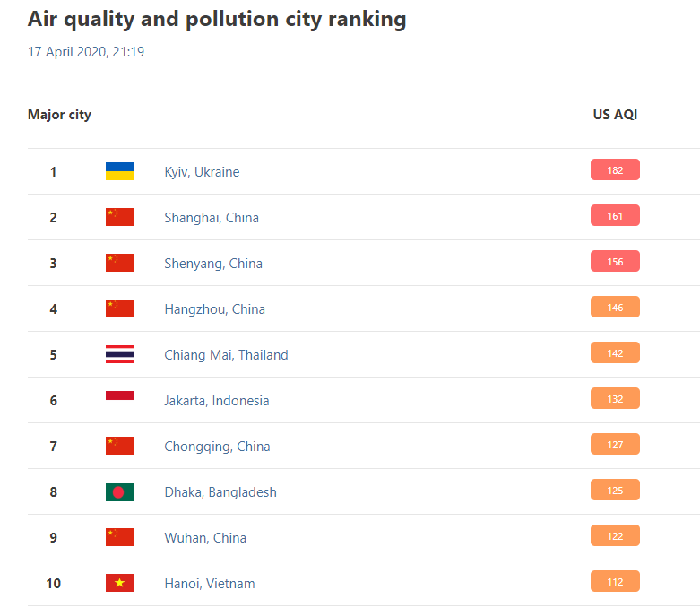Click the 161 AQI badge for Shanghai
This screenshot has width=700, height=608.
tap(615, 215)
